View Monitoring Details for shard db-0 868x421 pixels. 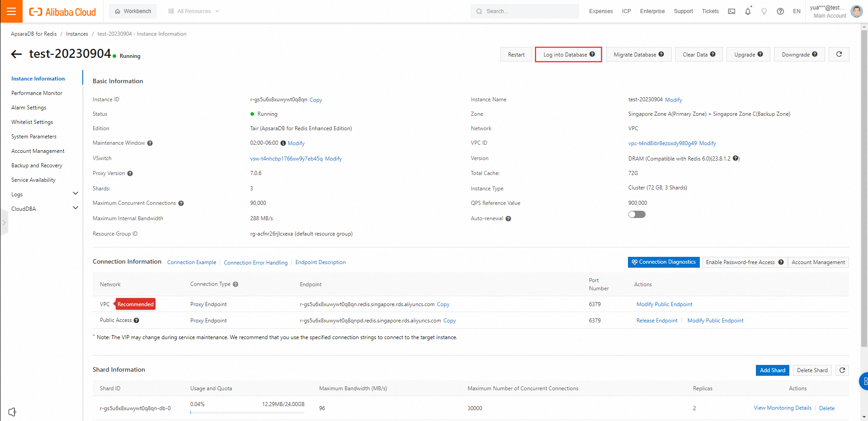783,408
